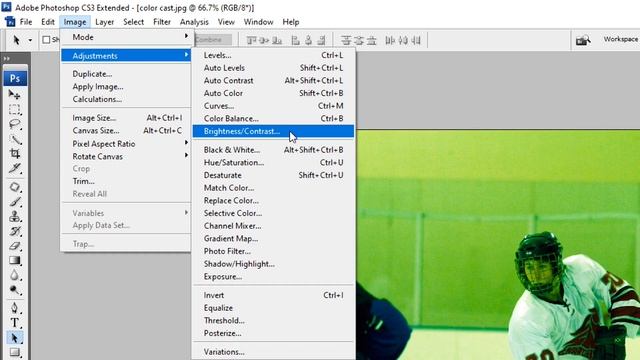The width and height of the screenshot is (640, 360).
Task: Select the Pen tool
Action: point(14,308)
